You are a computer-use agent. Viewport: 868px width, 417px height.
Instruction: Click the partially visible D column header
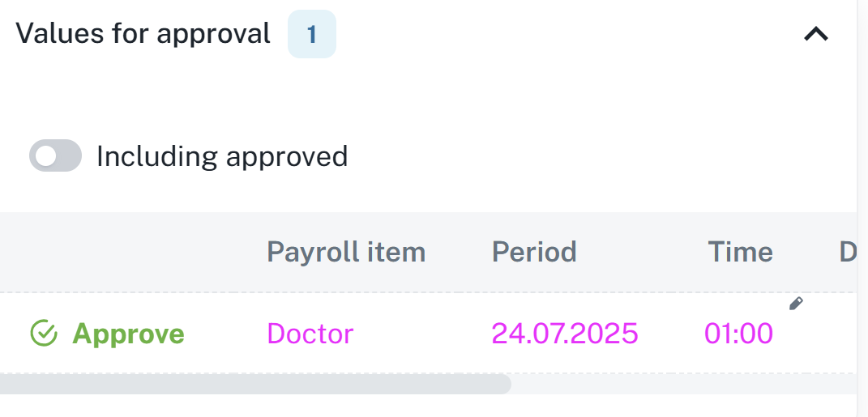848,252
